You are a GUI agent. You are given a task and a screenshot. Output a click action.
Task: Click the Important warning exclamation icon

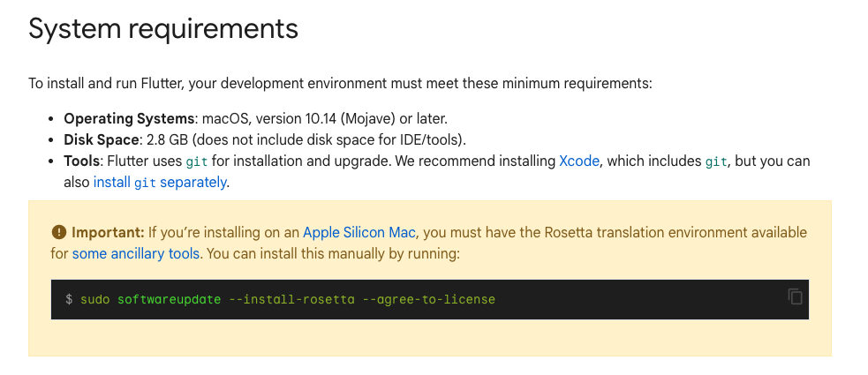point(58,232)
